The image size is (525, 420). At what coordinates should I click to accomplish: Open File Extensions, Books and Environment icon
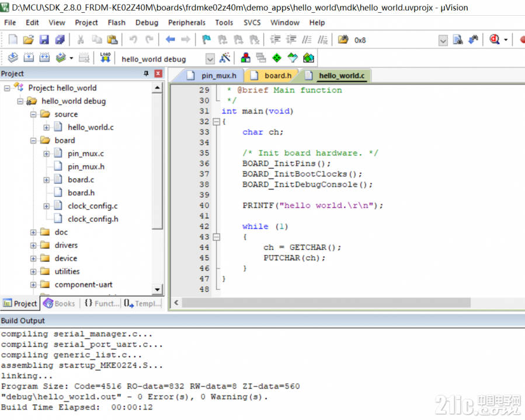coord(245,58)
